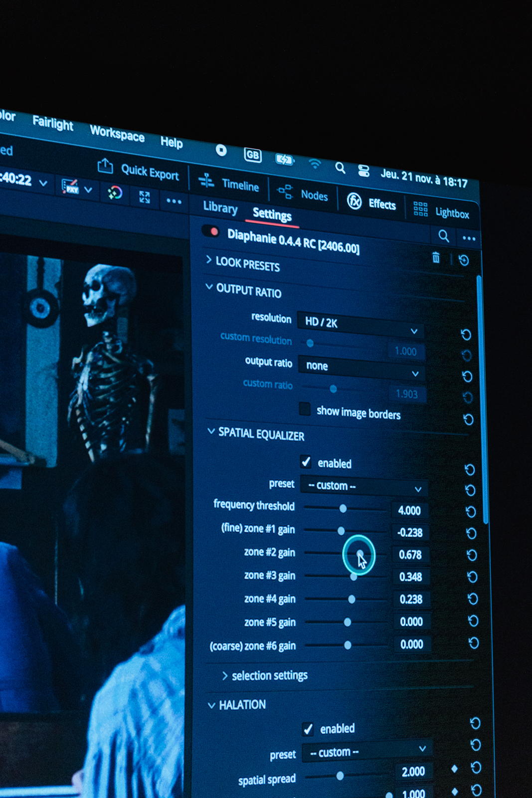Reset the zone #5 gain
The height and width of the screenshot is (798, 532).
[x=473, y=620]
